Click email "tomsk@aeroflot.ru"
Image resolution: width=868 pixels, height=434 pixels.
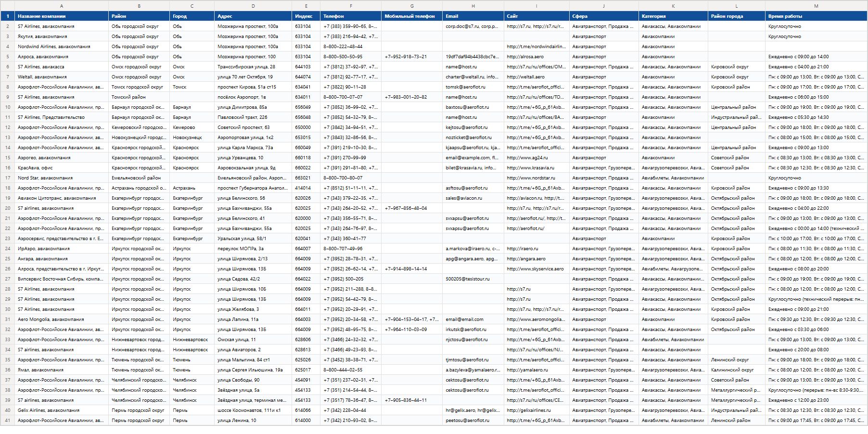click(x=473, y=87)
